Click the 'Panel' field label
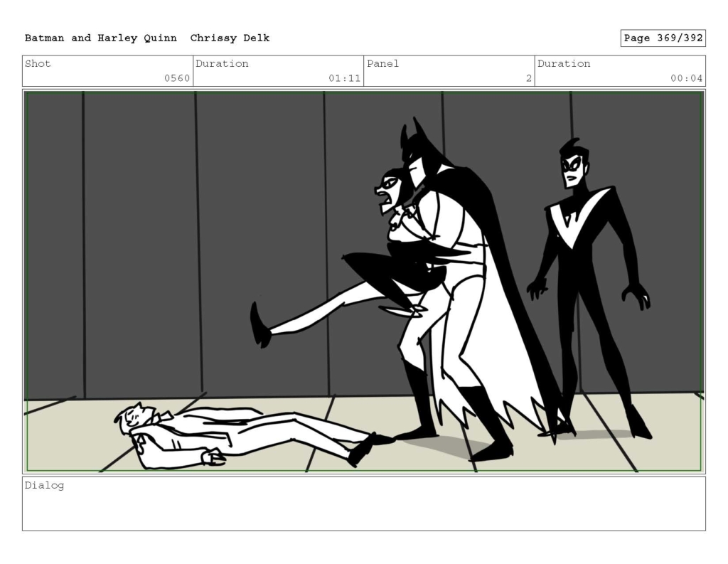Viewport: 728px width, 564px height. [382, 63]
